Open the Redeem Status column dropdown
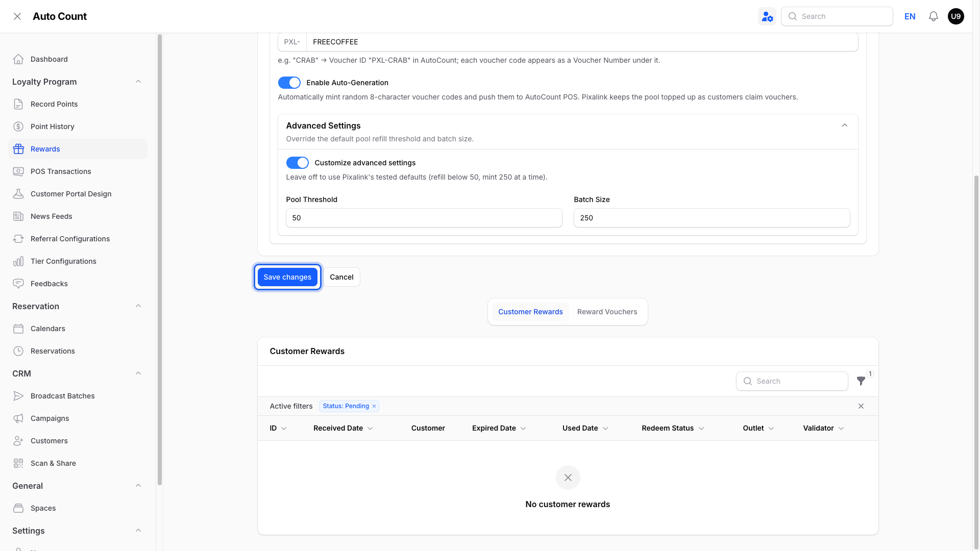This screenshot has height=551, width=980. tap(701, 429)
